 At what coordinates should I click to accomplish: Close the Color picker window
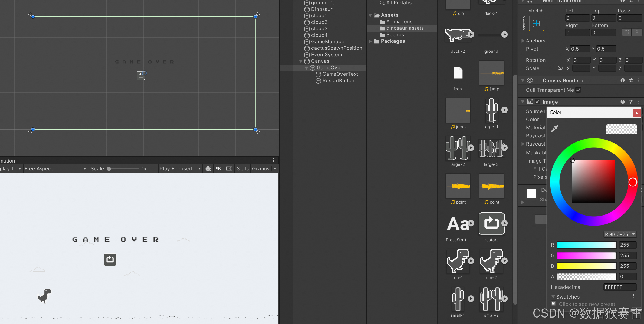tap(637, 113)
